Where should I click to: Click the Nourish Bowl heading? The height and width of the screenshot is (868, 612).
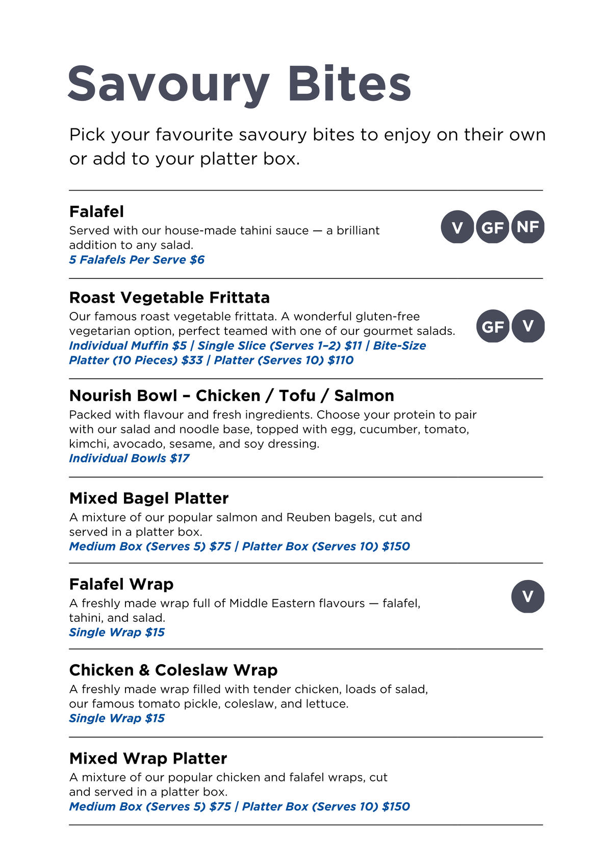point(232,396)
